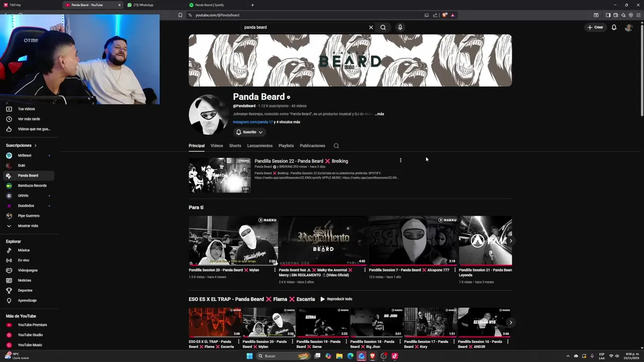Viewport: 644px width, 362px height.
Task: Open the account avatar menu
Action: click(628, 27)
